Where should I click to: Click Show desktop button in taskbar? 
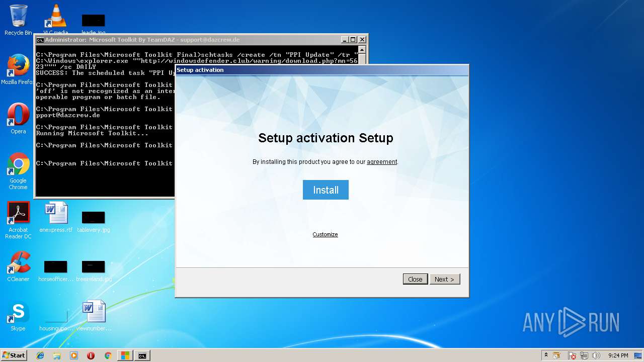click(x=638, y=355)
